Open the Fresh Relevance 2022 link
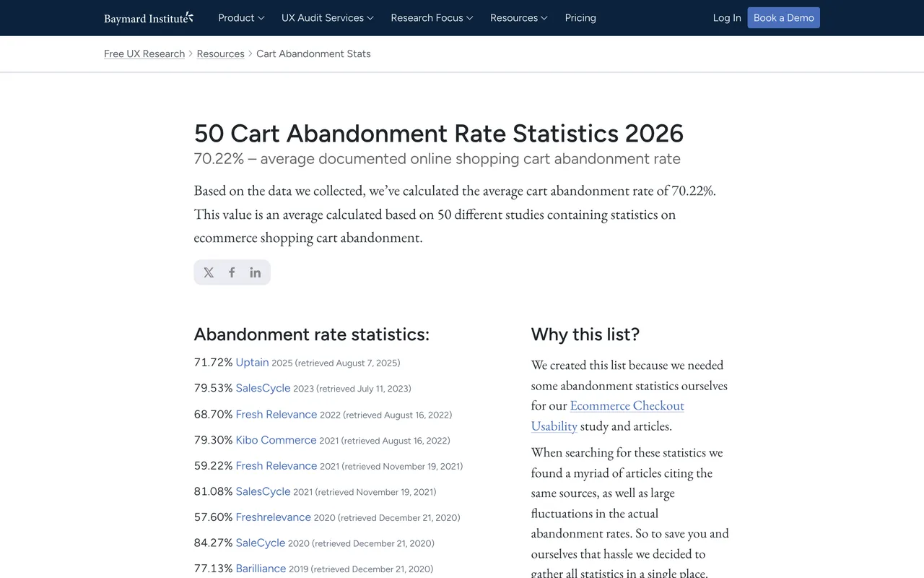924x578 pixels. pos(276,415)
